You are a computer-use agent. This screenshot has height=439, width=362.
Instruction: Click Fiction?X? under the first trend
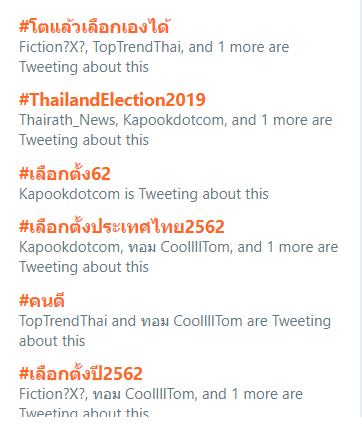pos(53,47)
